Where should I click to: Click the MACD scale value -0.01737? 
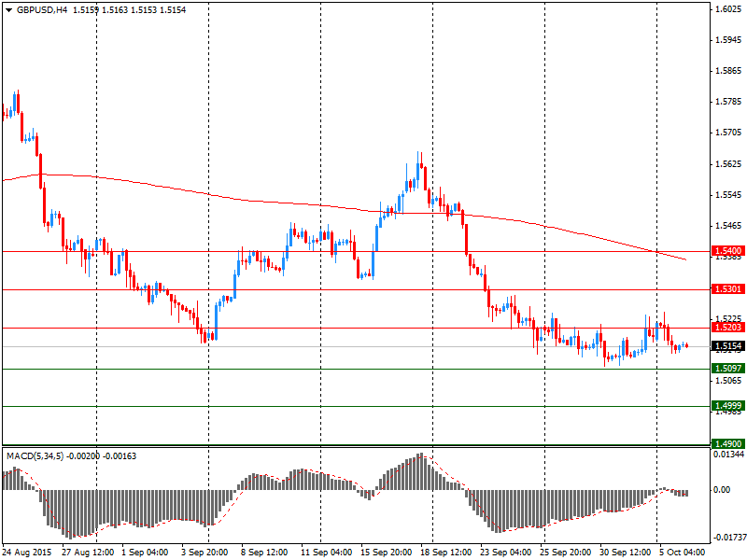tap(728, 538)
